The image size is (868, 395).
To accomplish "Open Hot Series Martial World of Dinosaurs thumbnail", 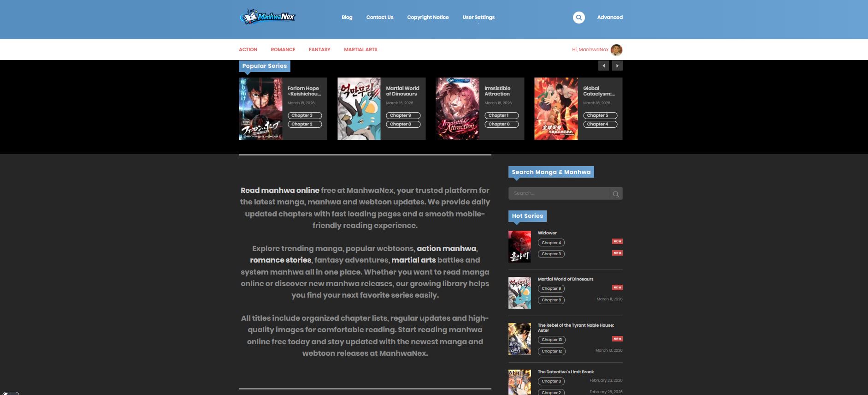I will pyautogui.click(x=520, y=293).
